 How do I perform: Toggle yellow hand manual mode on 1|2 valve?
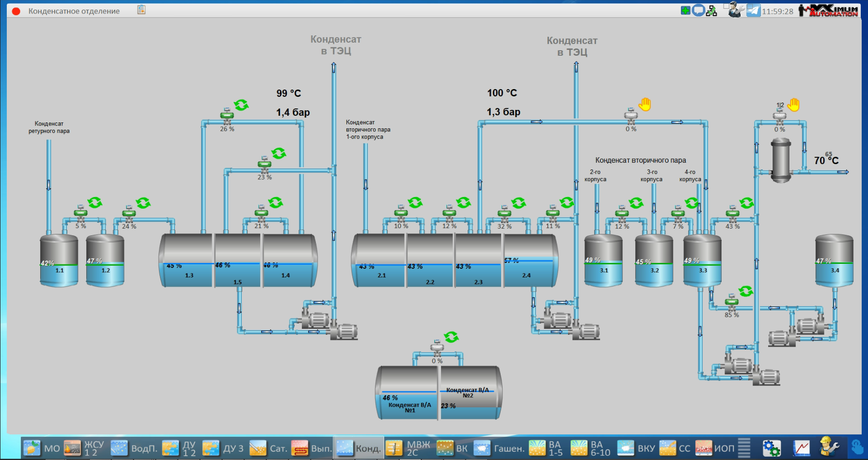click(793, 105)
